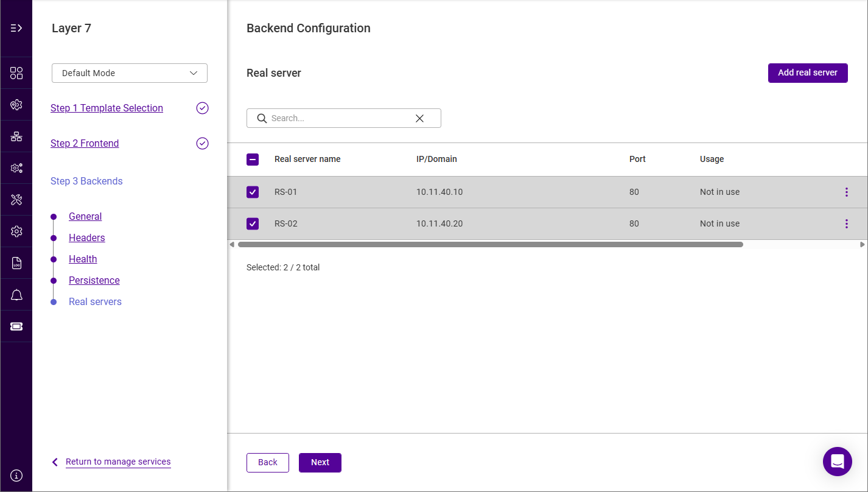The width and height of the screenshot is (868, 492).
Task: Open the info icon at the sidebar bottom
Action: [16, 475]
